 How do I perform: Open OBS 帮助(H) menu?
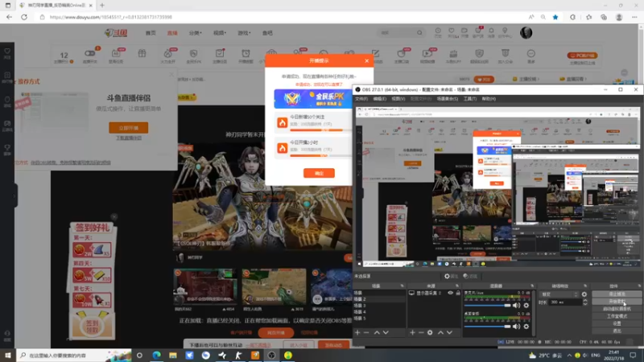click(x=489, y=99)
